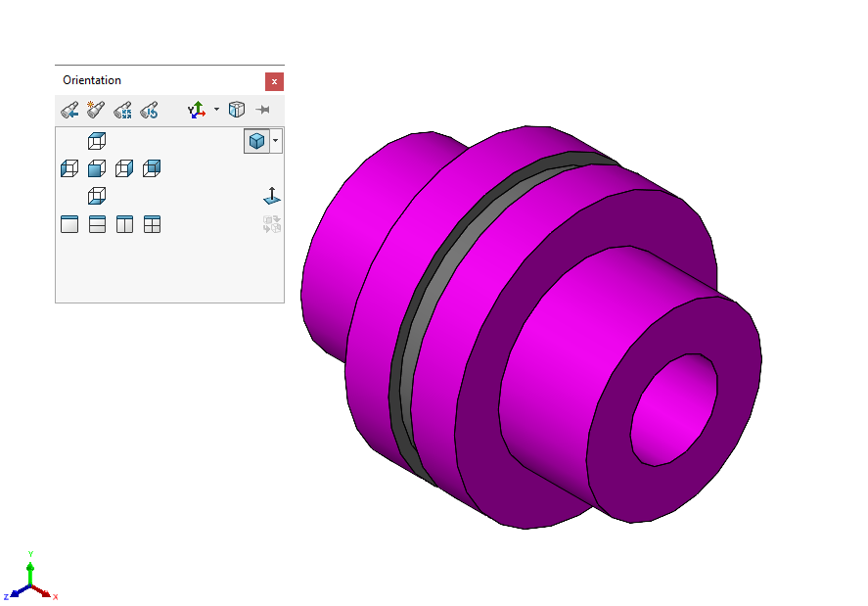Screen dimensions: 868x606
Task: Select the Bottom view cube
Action: point(97,196)
